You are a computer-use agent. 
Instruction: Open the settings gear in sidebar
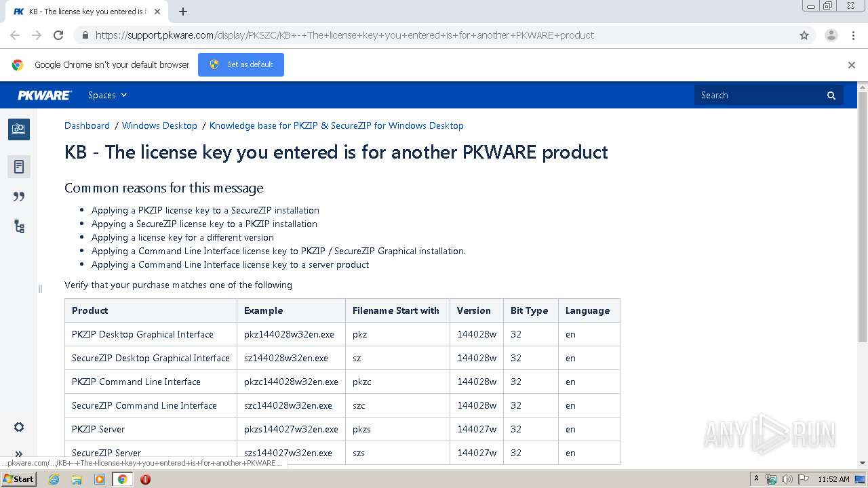pos(19,427)
